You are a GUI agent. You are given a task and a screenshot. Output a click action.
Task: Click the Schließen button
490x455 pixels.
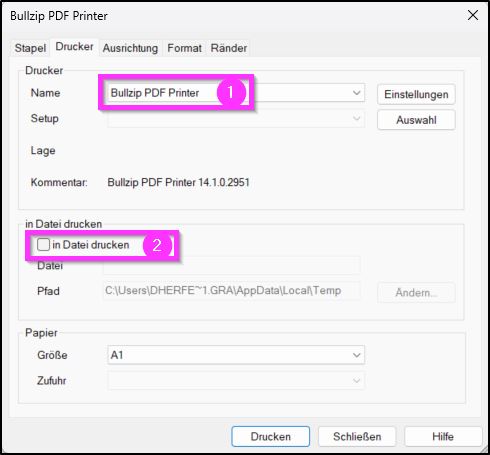pyautogui.click(x=357, y=436)
